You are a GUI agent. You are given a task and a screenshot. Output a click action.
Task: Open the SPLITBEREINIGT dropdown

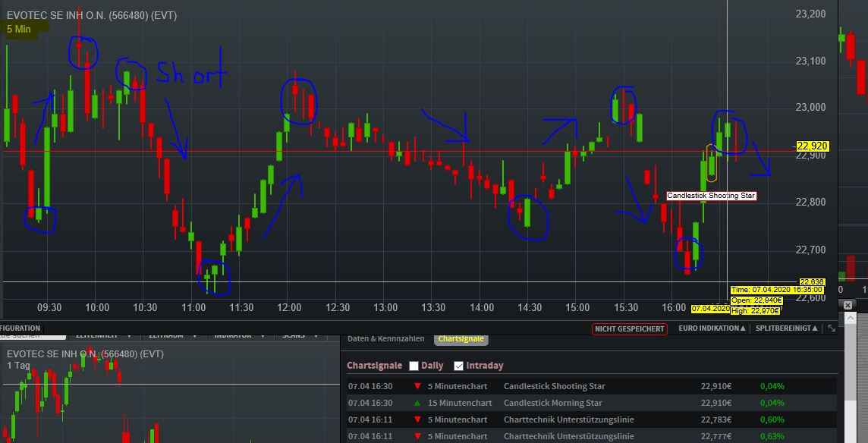point(786,328)
